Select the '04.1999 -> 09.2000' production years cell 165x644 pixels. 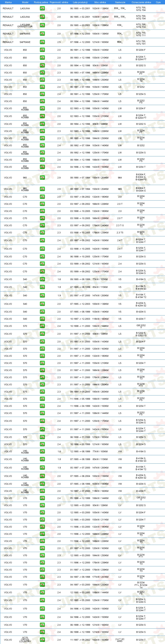[80, 392]
